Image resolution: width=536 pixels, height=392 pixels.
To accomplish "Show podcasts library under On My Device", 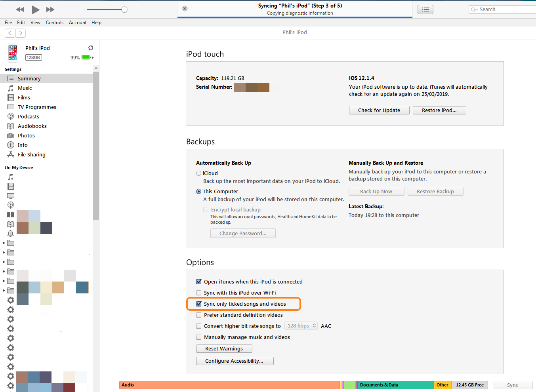I will [11, 205].
